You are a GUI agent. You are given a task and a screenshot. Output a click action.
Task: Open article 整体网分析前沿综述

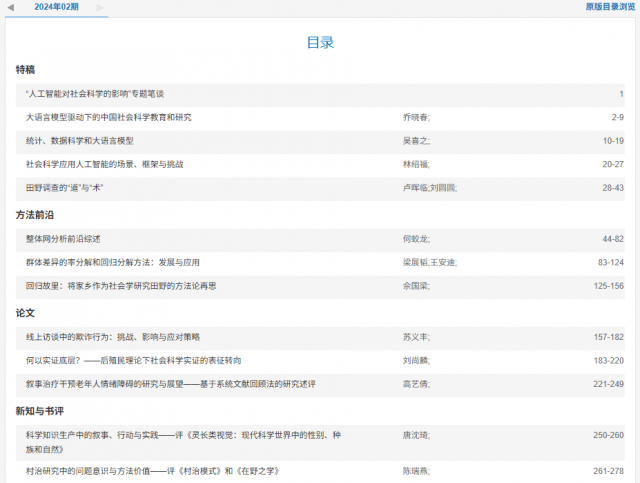pos(63,239)
